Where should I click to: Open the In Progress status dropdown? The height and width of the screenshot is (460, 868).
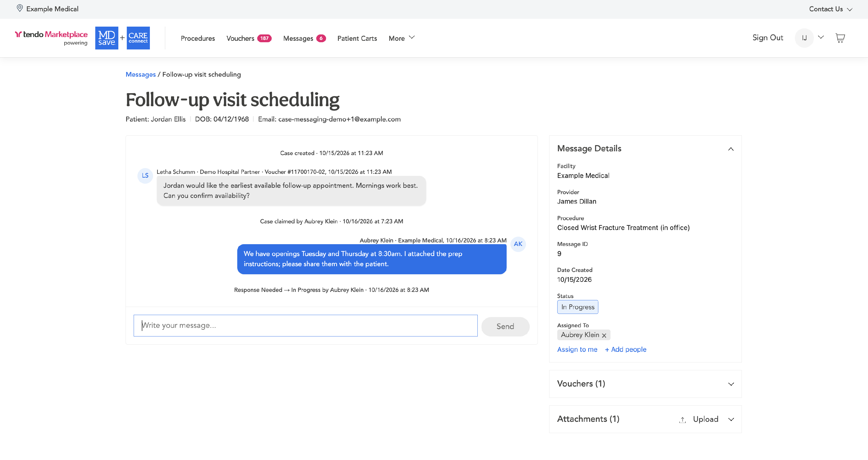(x=578, y=307)
